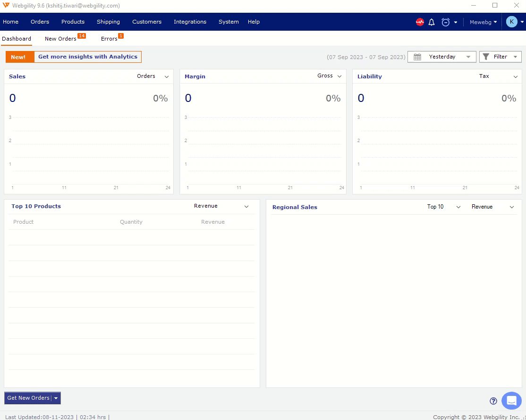Open Get more insights with Analytics

[88, 57]
